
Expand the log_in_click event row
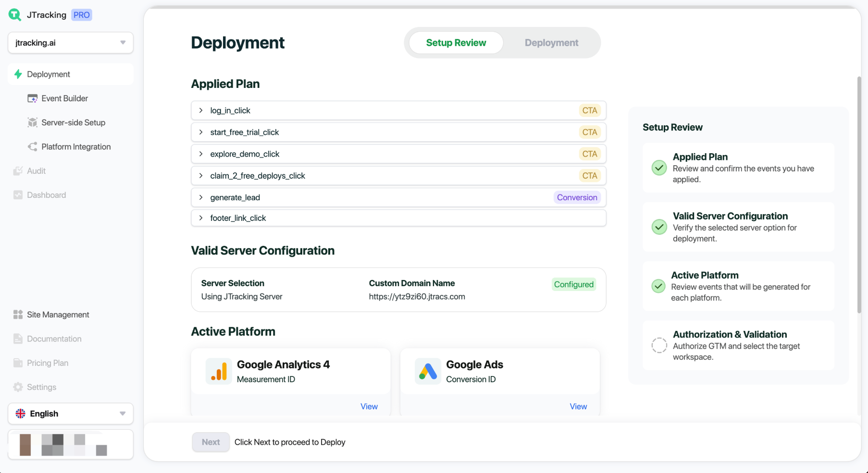tap(201, 110)
